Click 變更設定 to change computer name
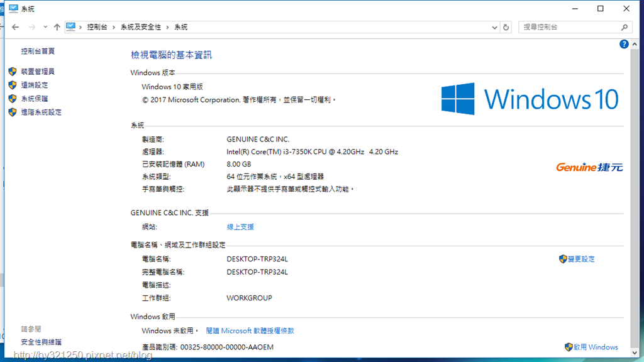 581,259
